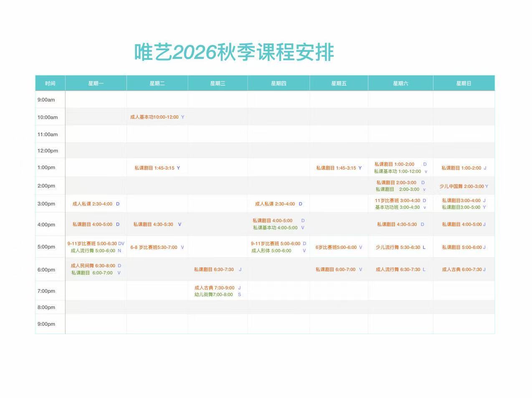
Task: Click the 9:00am time row label
Action: pyautogui.click(x=46, y=100)
